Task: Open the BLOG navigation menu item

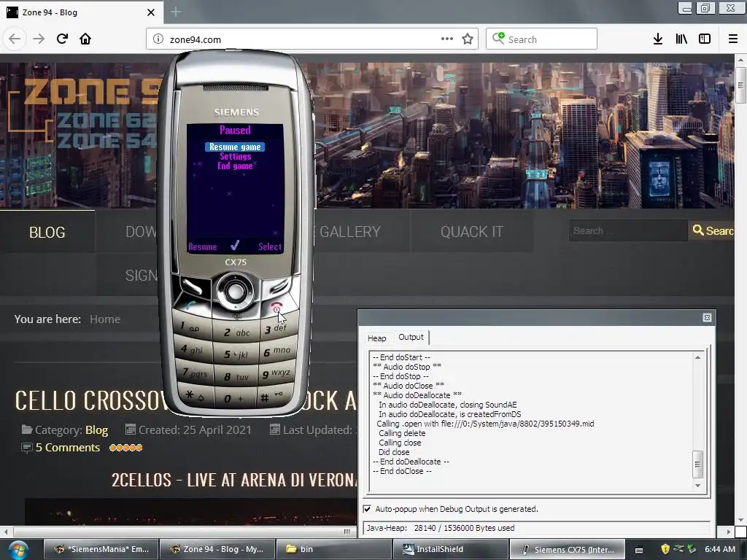Action: (47, 232)
